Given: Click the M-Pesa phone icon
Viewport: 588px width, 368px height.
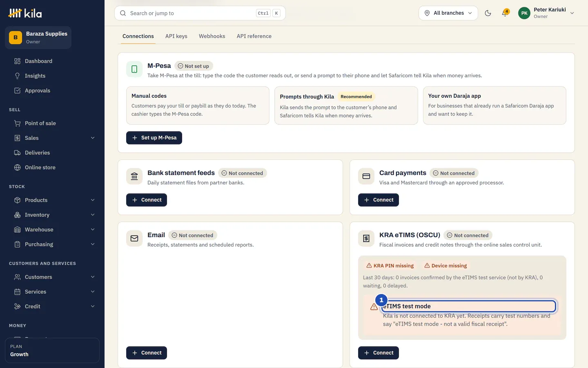Looking at the screenshot, I should pyautogui.click(x=134, y=70).
